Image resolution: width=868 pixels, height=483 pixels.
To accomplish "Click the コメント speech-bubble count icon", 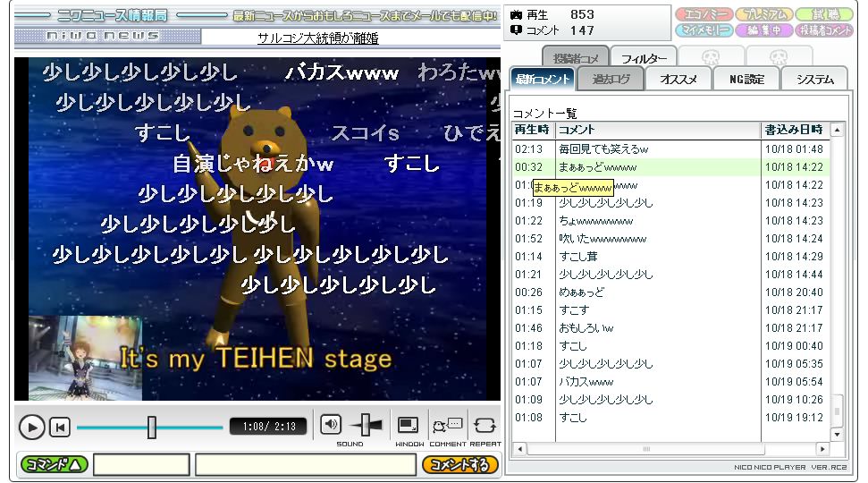I will (516, 30).
